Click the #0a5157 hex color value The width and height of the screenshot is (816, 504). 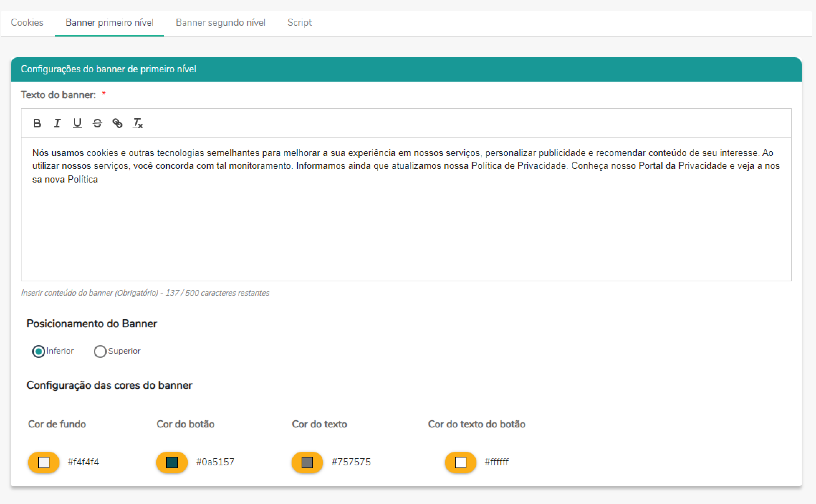click(x=215, y=462)
